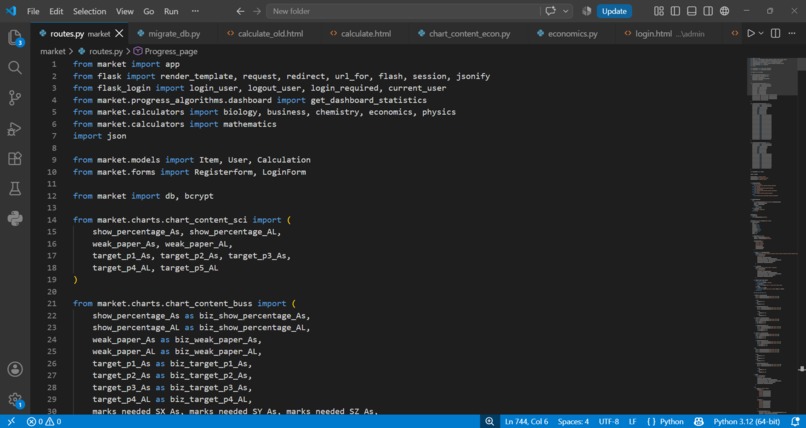
Task: Switch to the migrate_db.py tab
Action: (x=174, y=33)
